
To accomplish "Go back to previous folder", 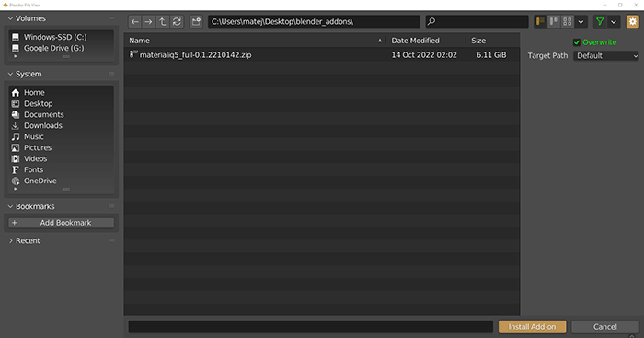I will point(134,21).
